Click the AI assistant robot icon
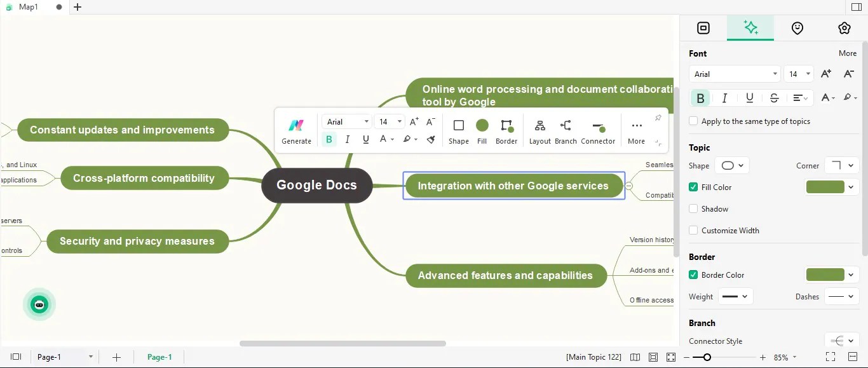Screen dimensions: 868x368 tap(39, 304)
